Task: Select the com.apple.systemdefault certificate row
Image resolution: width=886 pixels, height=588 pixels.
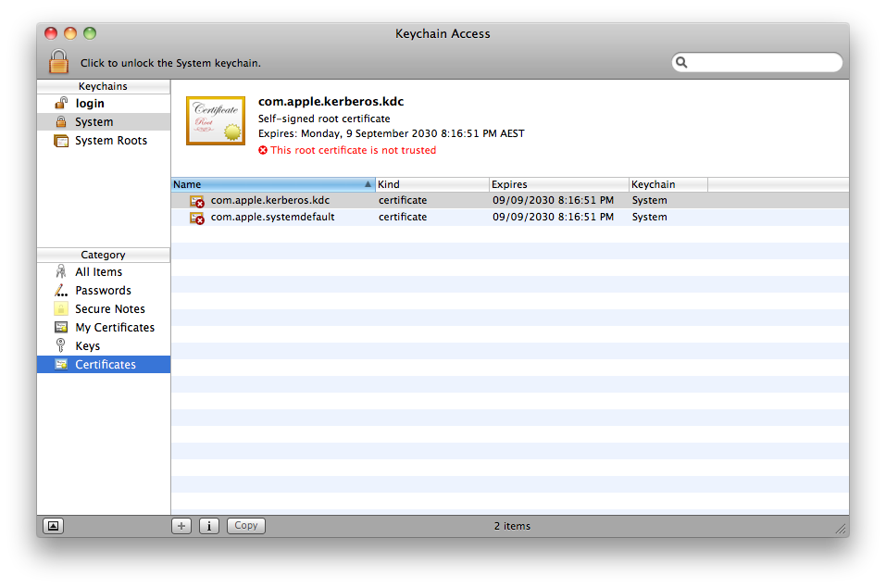Action: click(510, 217)
